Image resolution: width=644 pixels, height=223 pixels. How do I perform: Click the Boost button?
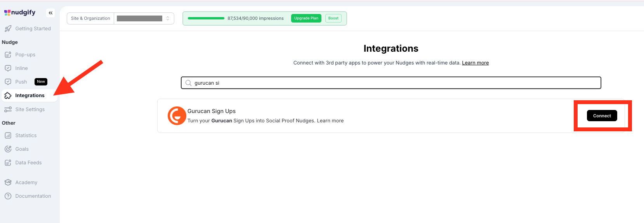(x=333, y=18)
